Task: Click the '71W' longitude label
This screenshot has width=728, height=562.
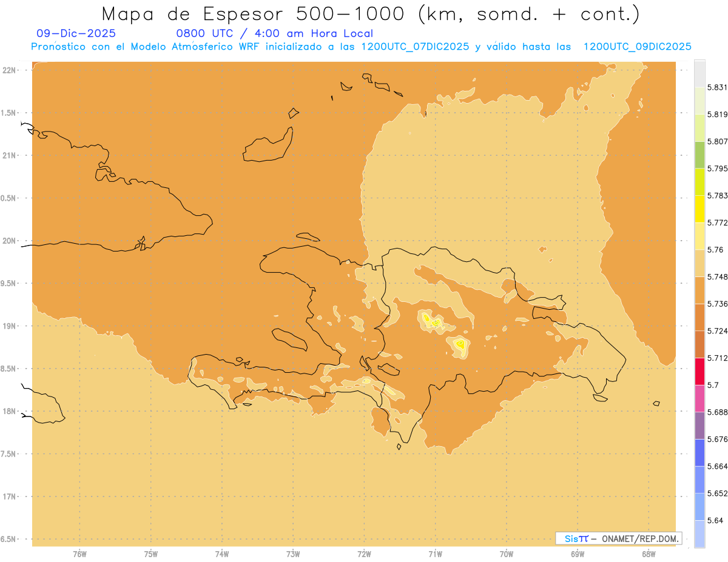Action: [435, 554]
